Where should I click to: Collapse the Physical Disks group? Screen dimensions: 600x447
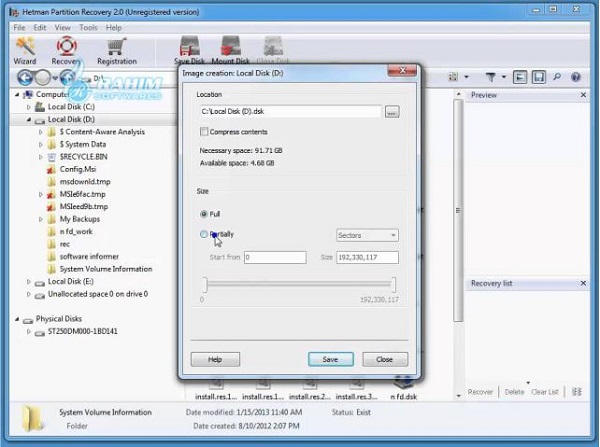click(x=17, y=319)
